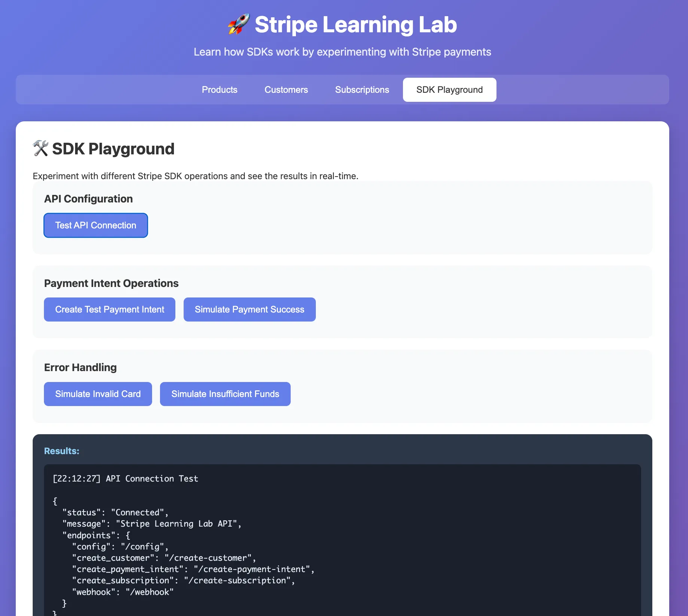The image size is (688, 616).
Task: Click the Test API Connection button
Action: [95, 225]
